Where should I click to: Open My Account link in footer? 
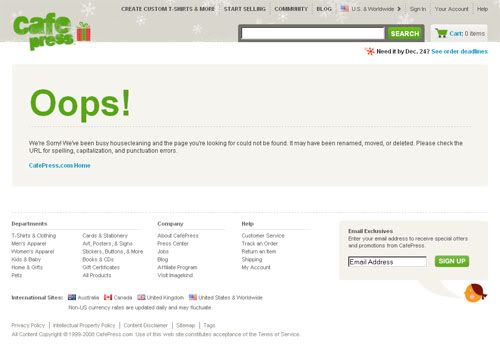click(256, 267)
